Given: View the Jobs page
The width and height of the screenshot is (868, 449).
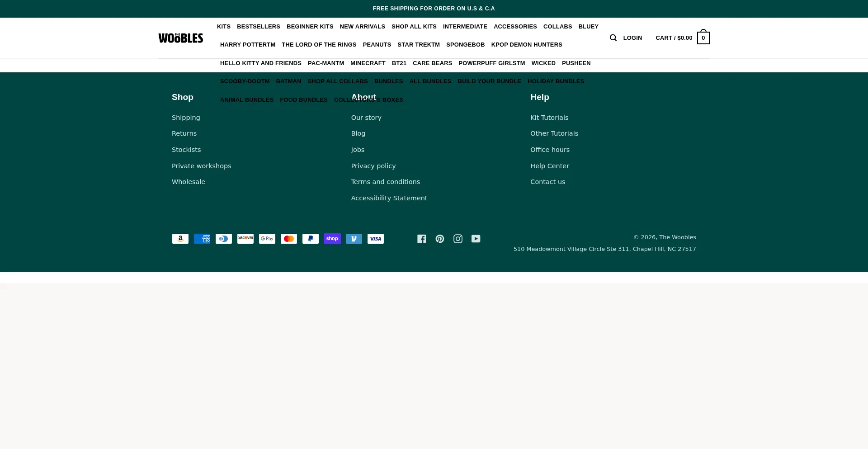Looking at the screenshot, I should 358,150.
